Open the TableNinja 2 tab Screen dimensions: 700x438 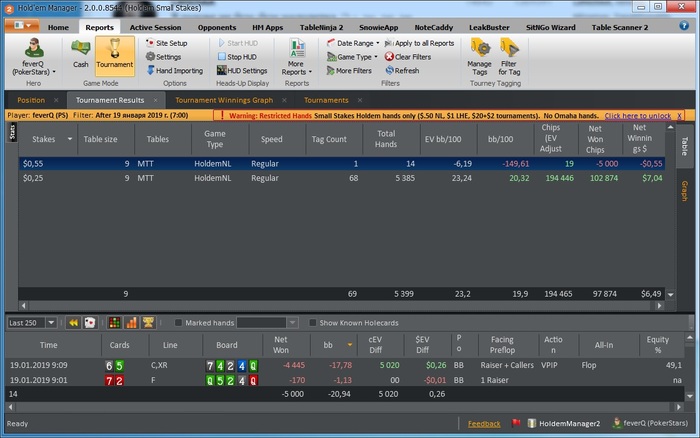[x=321, y=27]
